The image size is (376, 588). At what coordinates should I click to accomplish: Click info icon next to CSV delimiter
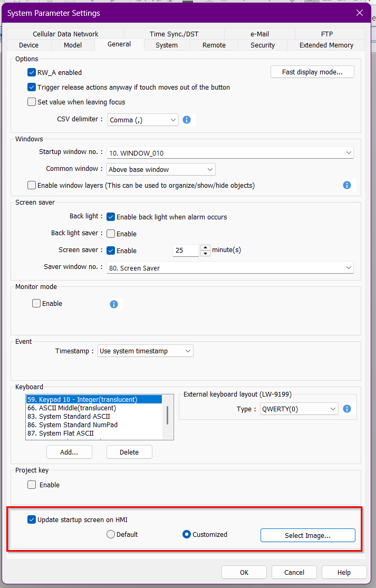(x=186, y=120)
